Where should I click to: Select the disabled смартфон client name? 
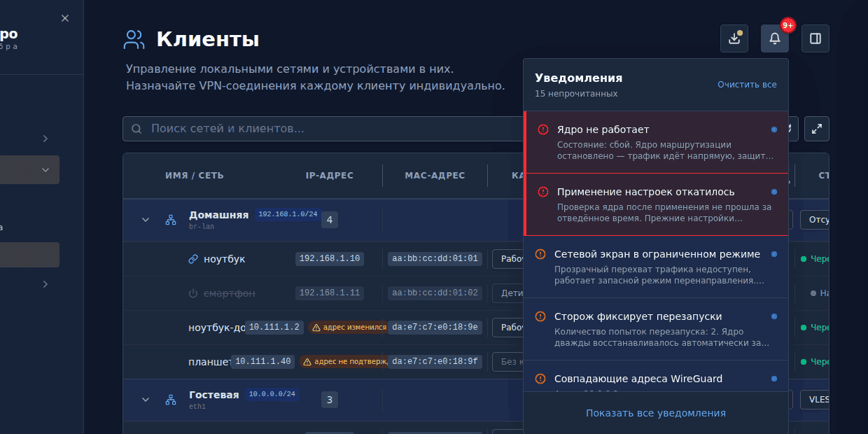(x=230, y=293)
